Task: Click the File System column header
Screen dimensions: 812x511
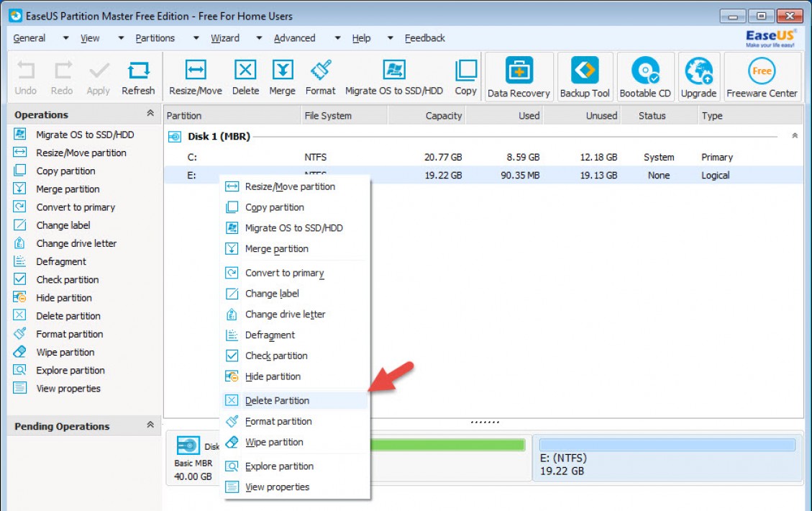Action: [x=345, y=116]
